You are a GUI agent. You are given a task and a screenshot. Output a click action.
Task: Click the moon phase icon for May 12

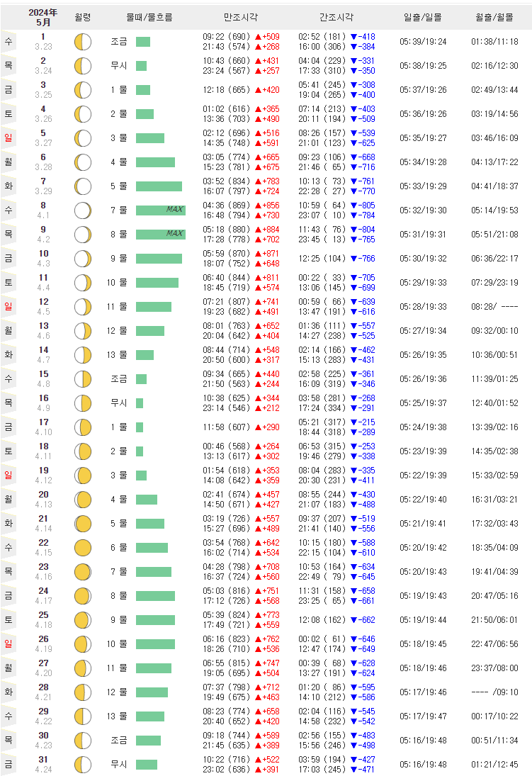click(83, 307)
